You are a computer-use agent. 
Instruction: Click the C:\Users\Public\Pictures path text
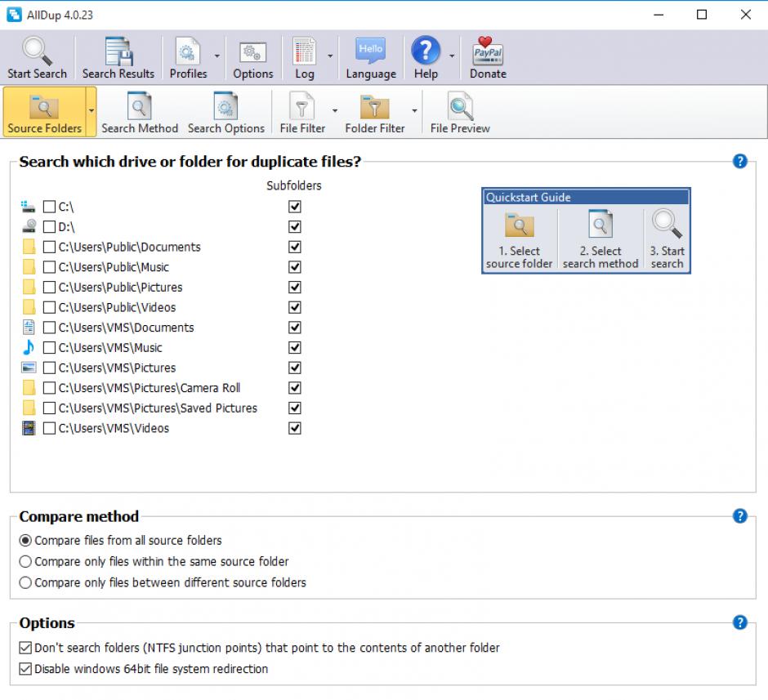tap(120, 288)
